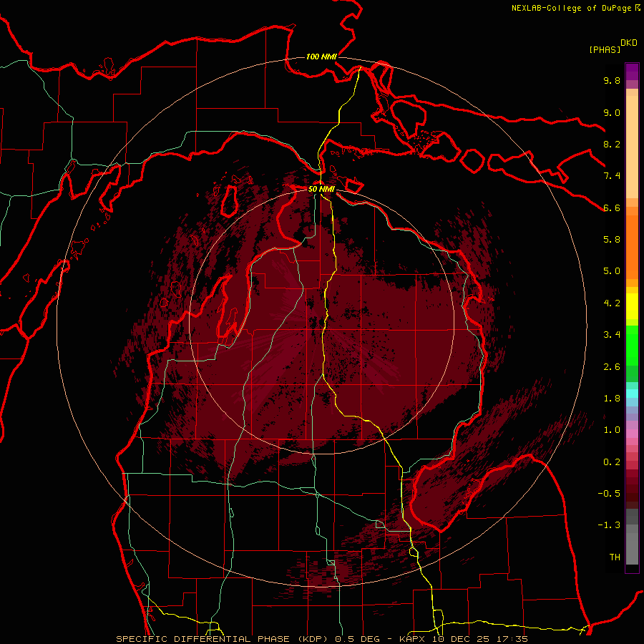
Task: Click the purple color at the top of the scale
Action: pos(632,72)
